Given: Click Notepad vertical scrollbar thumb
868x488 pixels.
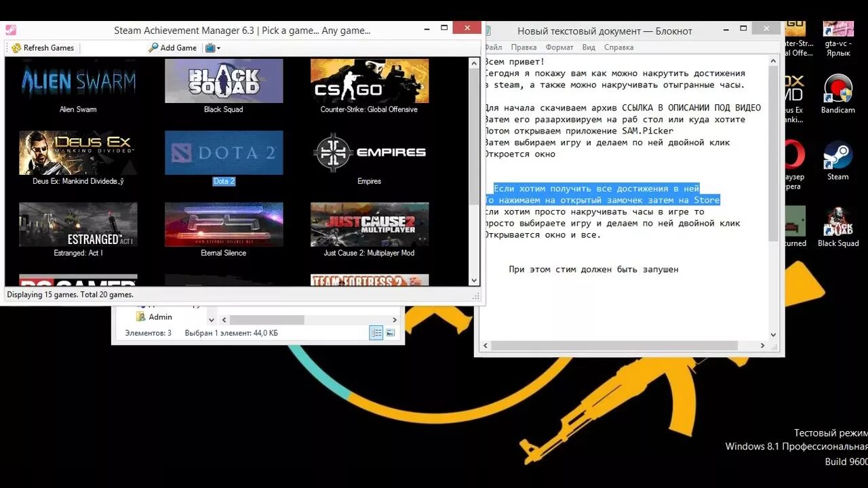Looking at the screenshot, I should (x=773, y=154).
